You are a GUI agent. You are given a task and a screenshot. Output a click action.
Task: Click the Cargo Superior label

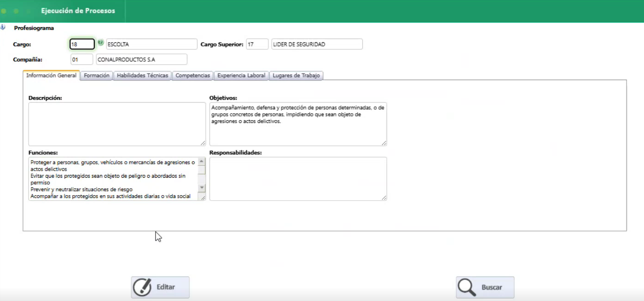click(x=222, y=45)
